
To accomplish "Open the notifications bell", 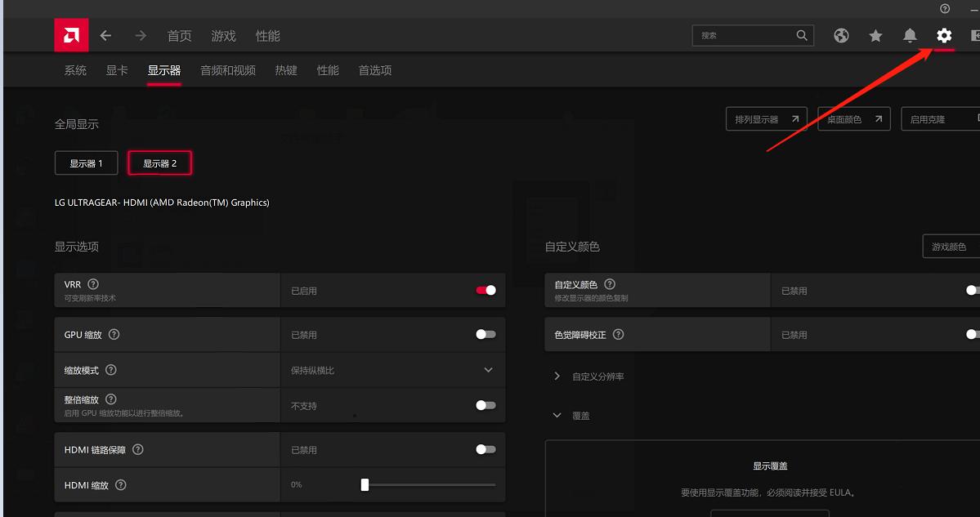I will 910,35.
